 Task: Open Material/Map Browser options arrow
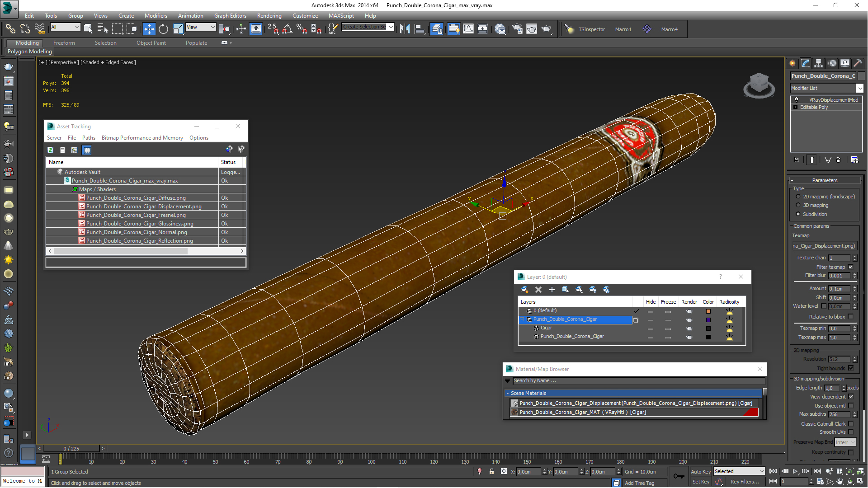point(507,381)
